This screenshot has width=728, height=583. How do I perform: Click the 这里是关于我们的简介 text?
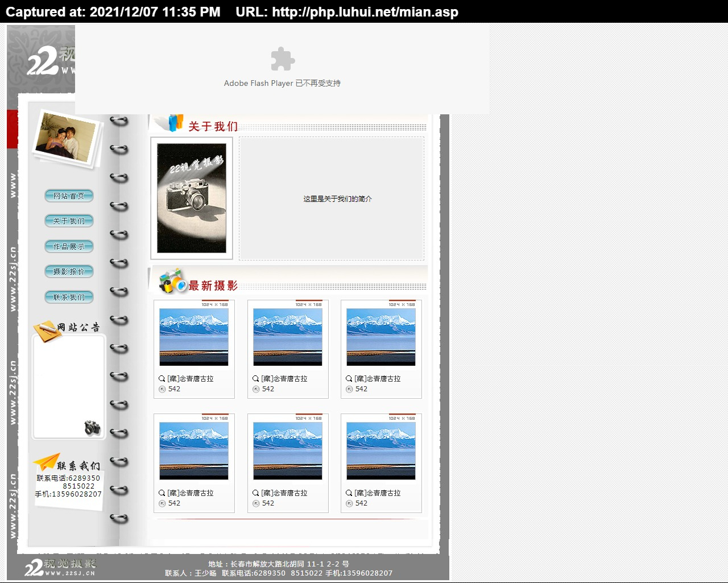pyautogui.click(x=338, y=199)
